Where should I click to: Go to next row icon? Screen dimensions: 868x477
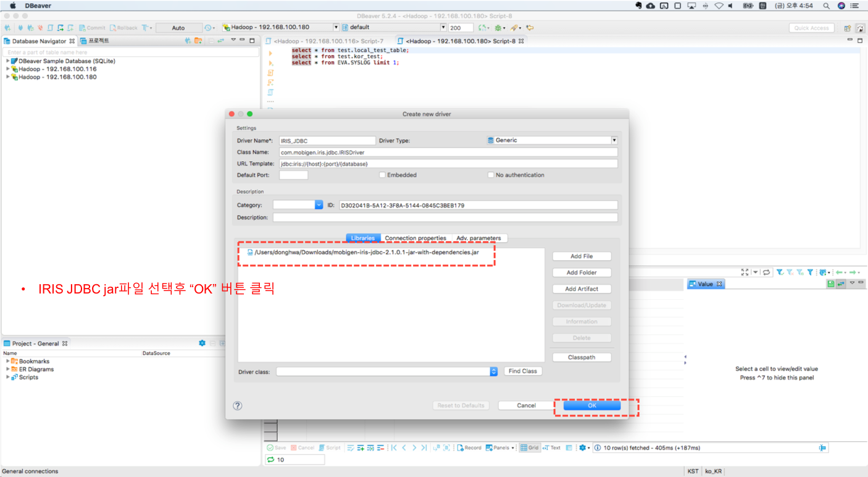(x=414, y=448)
